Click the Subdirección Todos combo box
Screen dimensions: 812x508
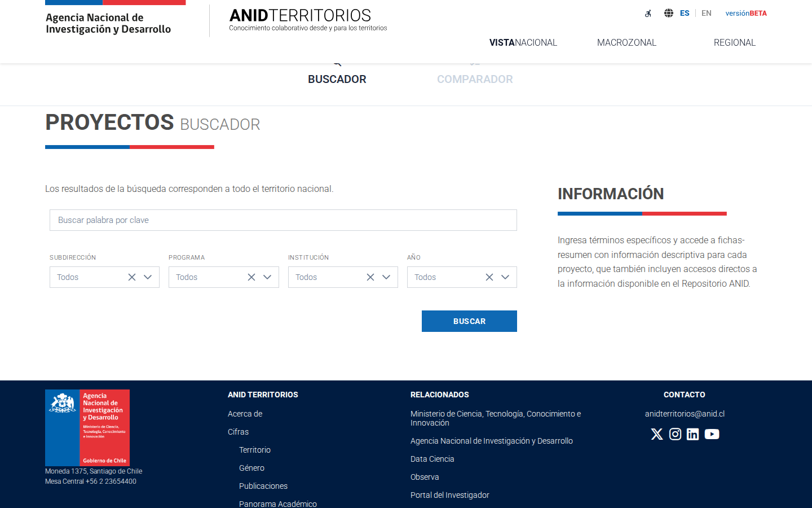pos(104,277)
